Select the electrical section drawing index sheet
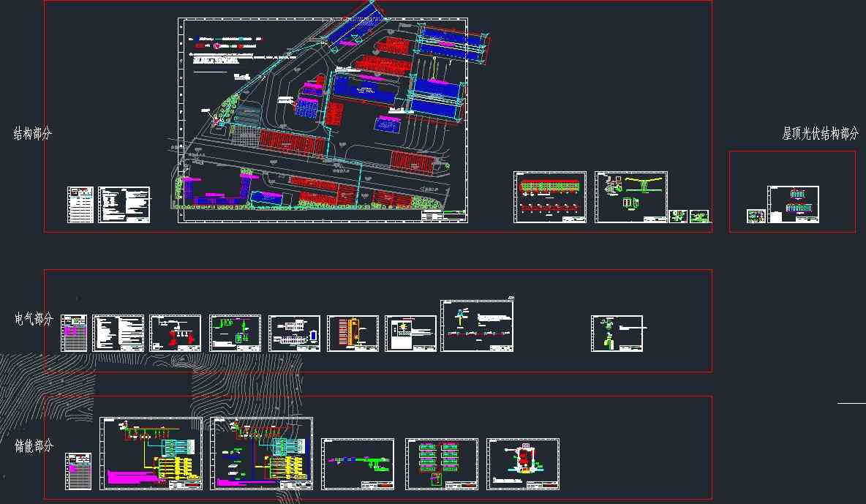Screen dimensions: 866x504 point(74,334)
